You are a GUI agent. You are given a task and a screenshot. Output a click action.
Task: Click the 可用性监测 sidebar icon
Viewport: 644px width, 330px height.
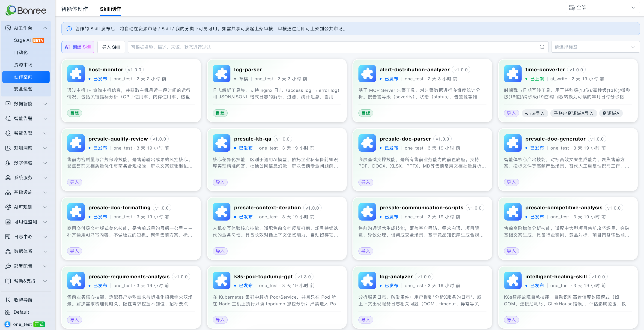(8, 222)
